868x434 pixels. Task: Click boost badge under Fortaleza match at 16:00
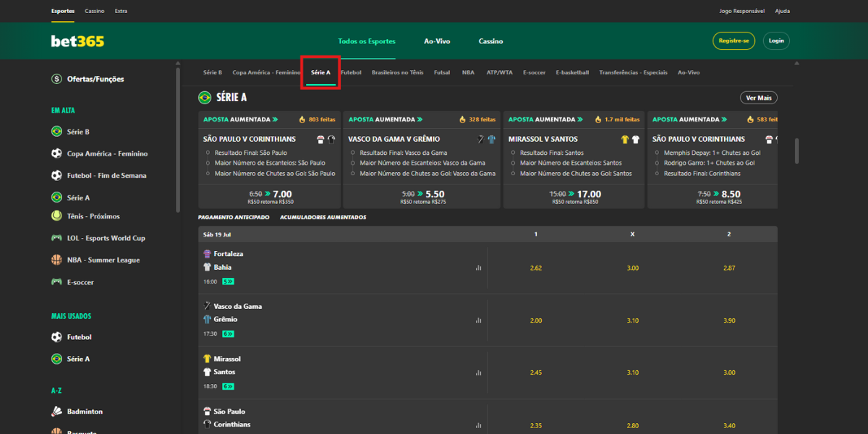pyautogui.click(x=228, y=281)
